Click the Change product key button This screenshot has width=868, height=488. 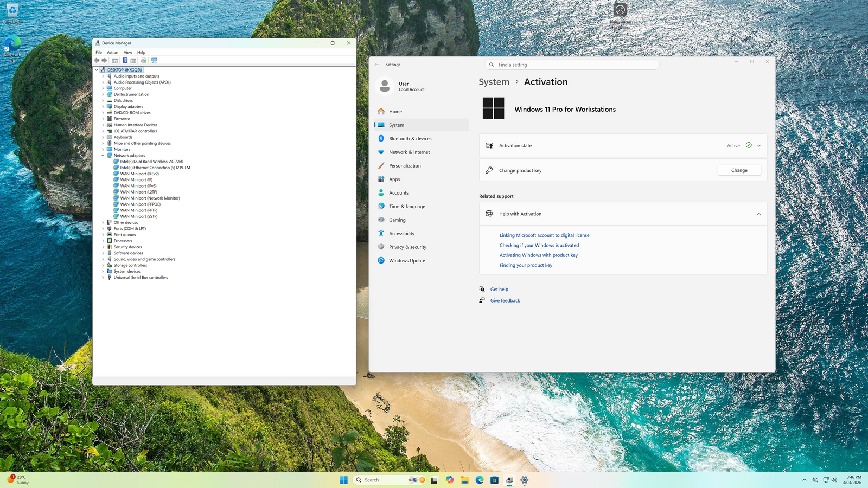click(739, 170)
